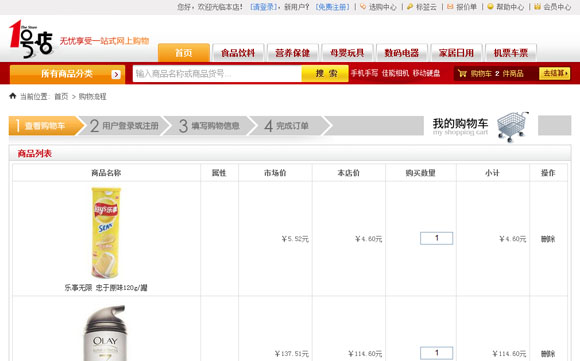Focus the product search input field
Image resolution: width=580 pixels, height=361 pixels.
(217, 74)
